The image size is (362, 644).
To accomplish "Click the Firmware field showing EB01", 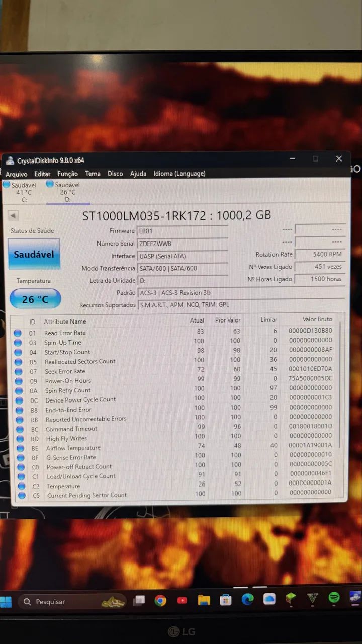I will [x=183, y=231].
